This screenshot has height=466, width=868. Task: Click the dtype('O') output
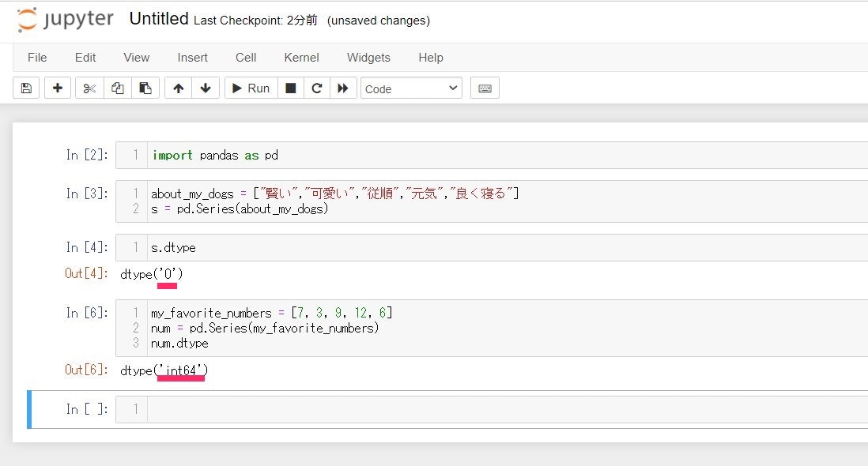151,273
